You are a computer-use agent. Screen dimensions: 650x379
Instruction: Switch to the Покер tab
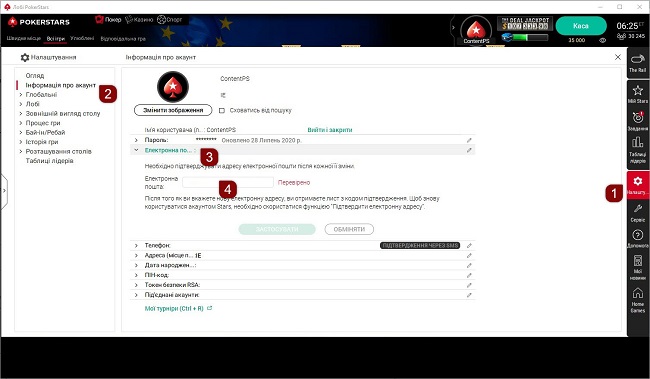pos(108,19)
